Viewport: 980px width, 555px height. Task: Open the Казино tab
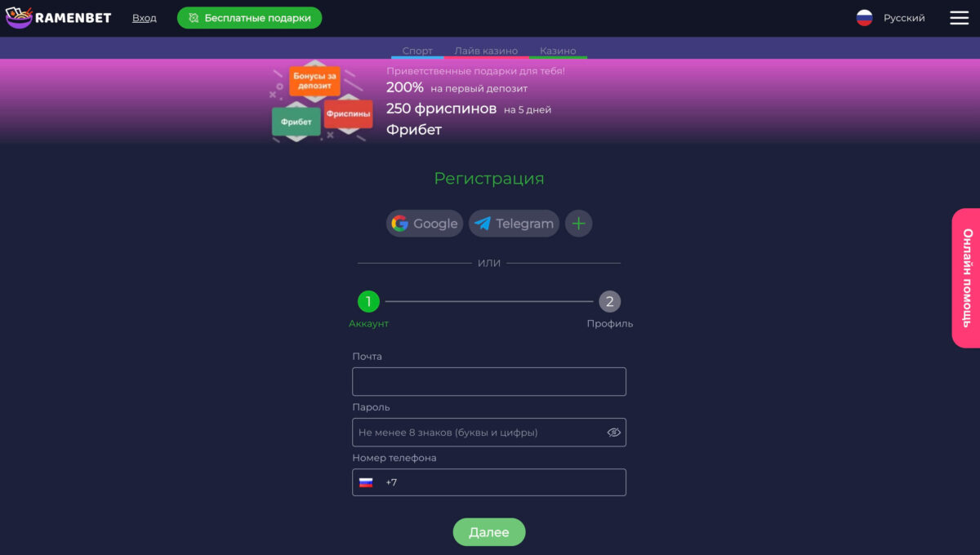point(558,51)
